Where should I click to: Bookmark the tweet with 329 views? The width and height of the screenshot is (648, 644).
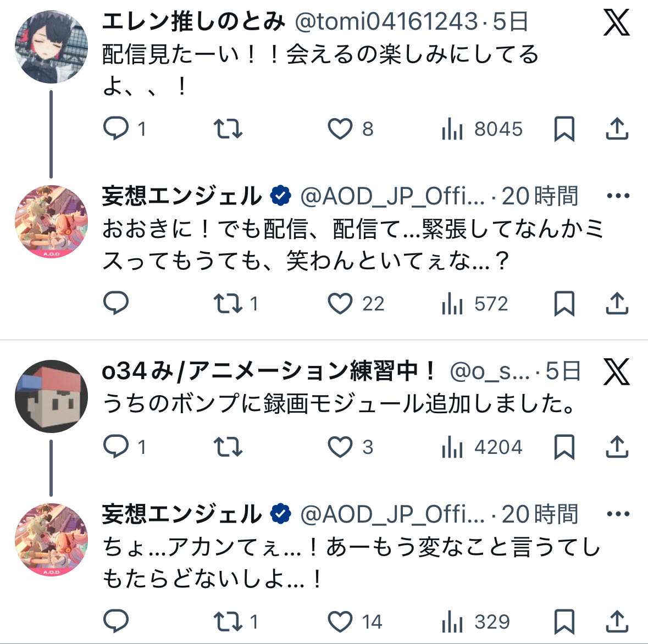tap(564, 621)
